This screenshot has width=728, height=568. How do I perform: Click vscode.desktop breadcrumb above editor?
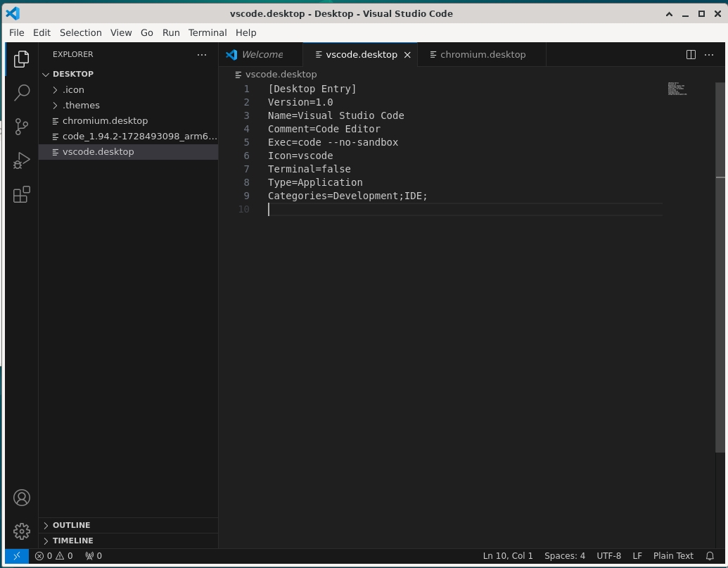(x=281, y=75)
